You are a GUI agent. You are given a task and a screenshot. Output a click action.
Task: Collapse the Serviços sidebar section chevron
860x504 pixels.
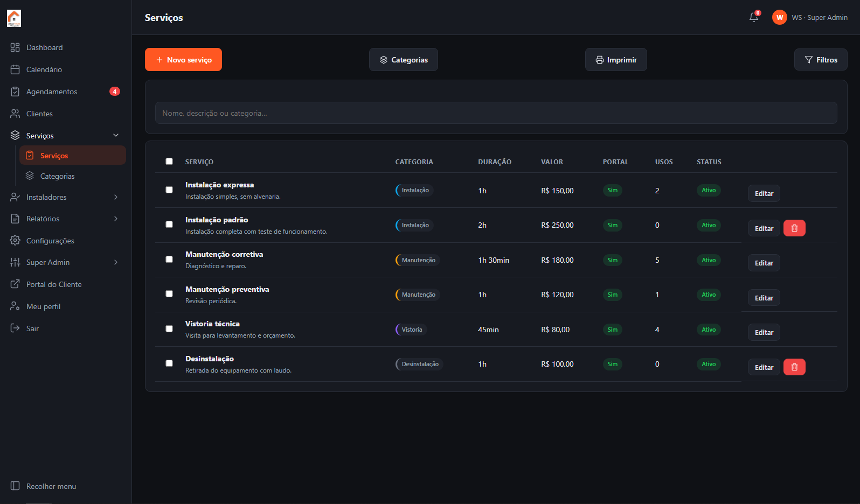click(x=116, y=136)
